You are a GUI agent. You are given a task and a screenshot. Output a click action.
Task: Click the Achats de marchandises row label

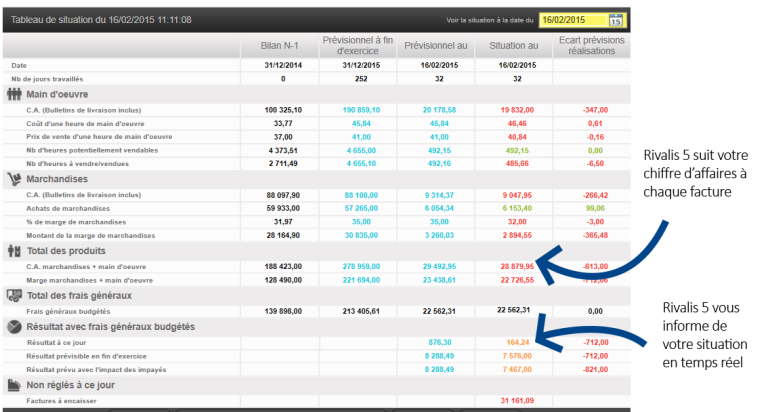point(68,208)
